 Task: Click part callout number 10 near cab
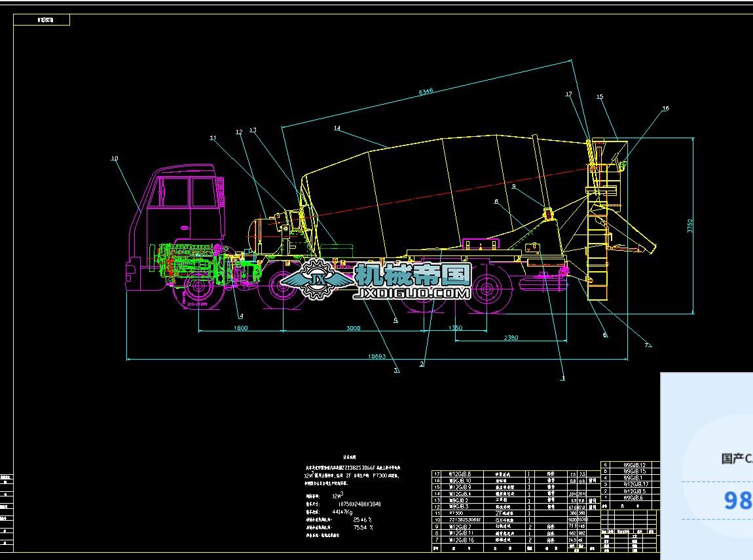click(x=115, y=159)
